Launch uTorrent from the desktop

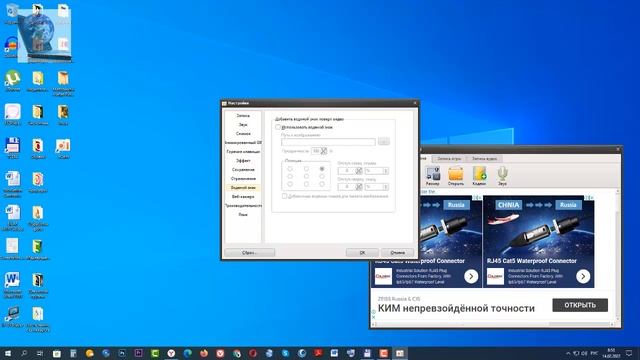[x=13, y=80]
